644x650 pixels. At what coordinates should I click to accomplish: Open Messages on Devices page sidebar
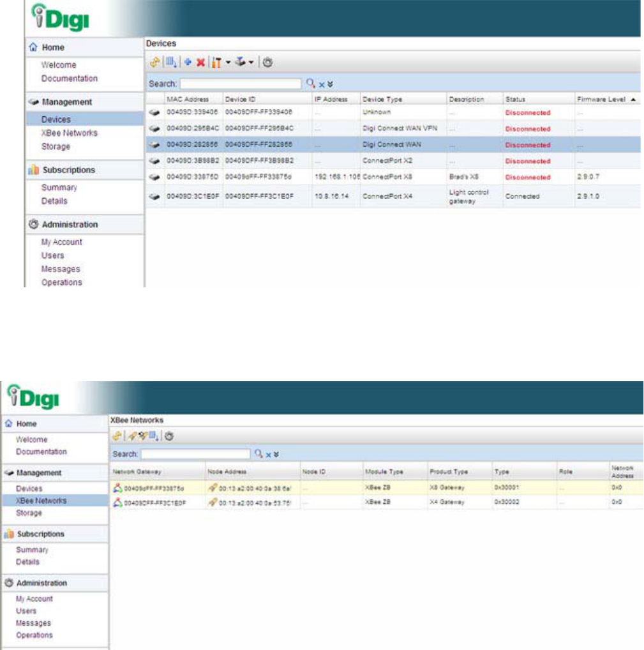click(61, 269)
